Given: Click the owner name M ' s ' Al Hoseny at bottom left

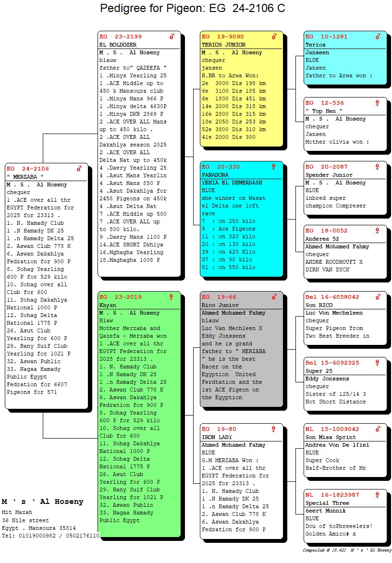Looking at the screenshot, I should (x=42, y=502).
